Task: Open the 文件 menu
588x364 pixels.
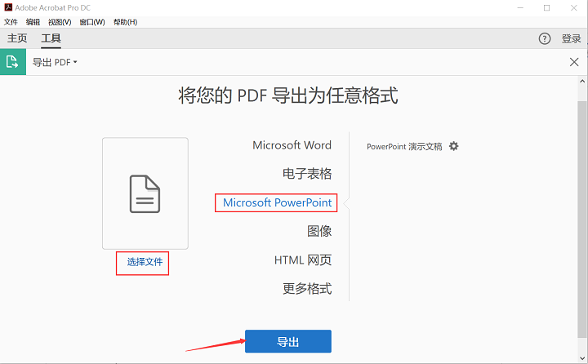Action: tap(11, 22)
